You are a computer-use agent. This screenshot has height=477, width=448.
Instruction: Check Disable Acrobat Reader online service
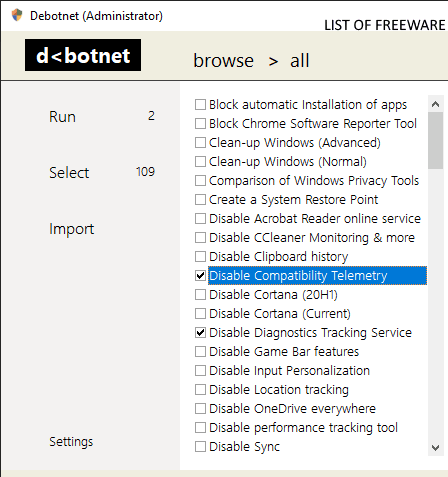coord(200,218)
